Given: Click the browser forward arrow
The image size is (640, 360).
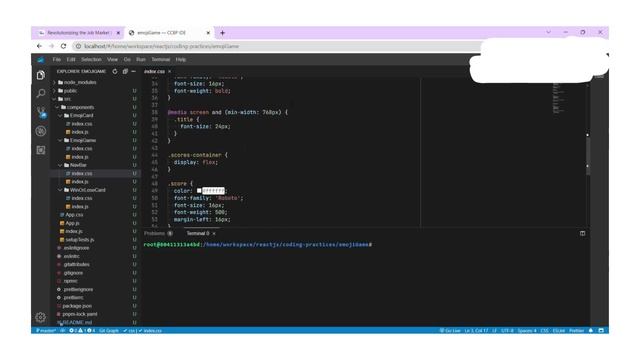Looking at the screenshot, I should click(x=51, y=46).
